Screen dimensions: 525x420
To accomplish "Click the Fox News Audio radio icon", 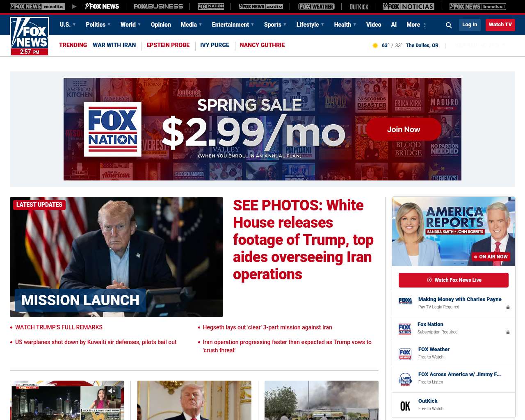I will [x=405, y=379].
